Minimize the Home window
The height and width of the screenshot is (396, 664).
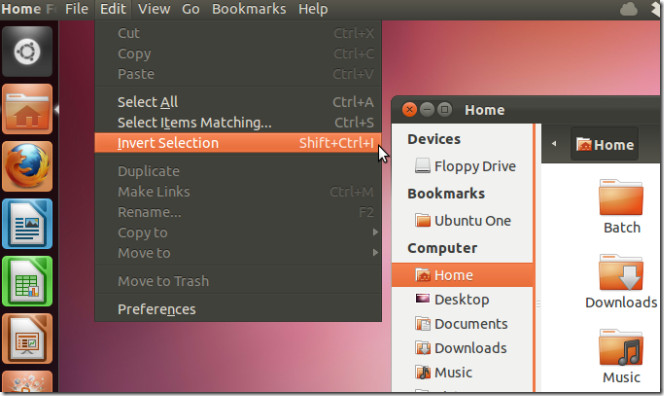pos(427,110)
